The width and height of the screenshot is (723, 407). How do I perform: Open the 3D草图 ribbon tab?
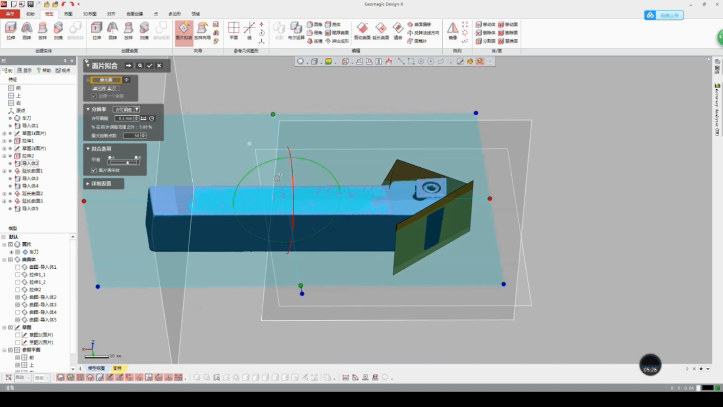[x=89, y=14]
